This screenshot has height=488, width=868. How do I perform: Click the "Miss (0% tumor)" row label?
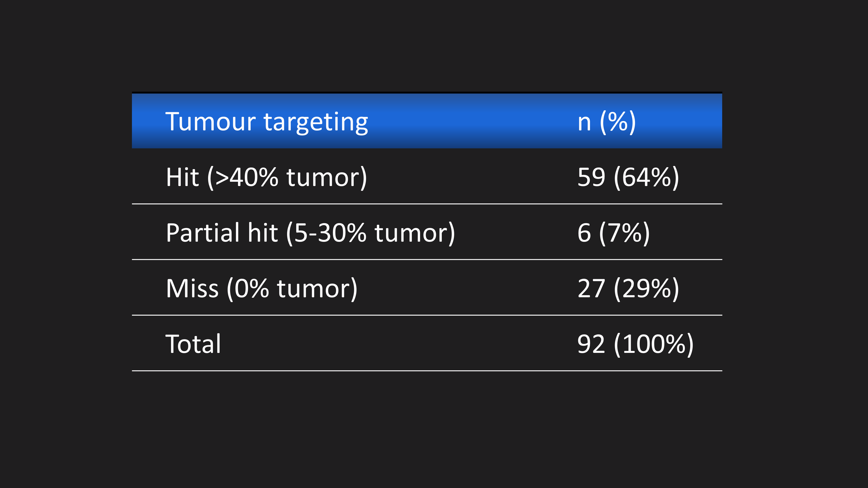coord(261,289)
